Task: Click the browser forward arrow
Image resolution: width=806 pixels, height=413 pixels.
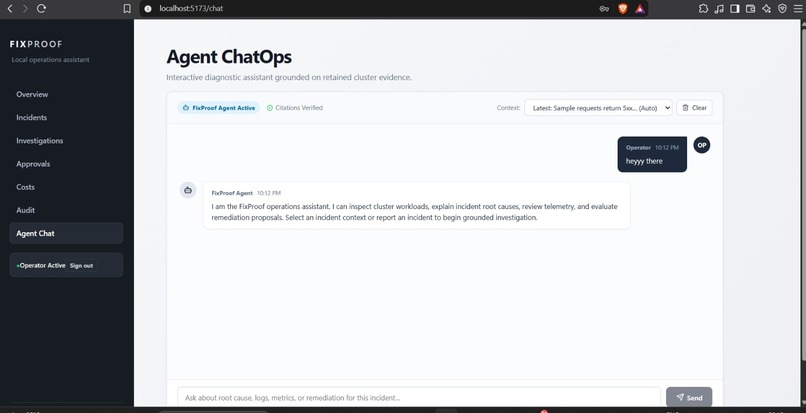Action: point(25,8)
